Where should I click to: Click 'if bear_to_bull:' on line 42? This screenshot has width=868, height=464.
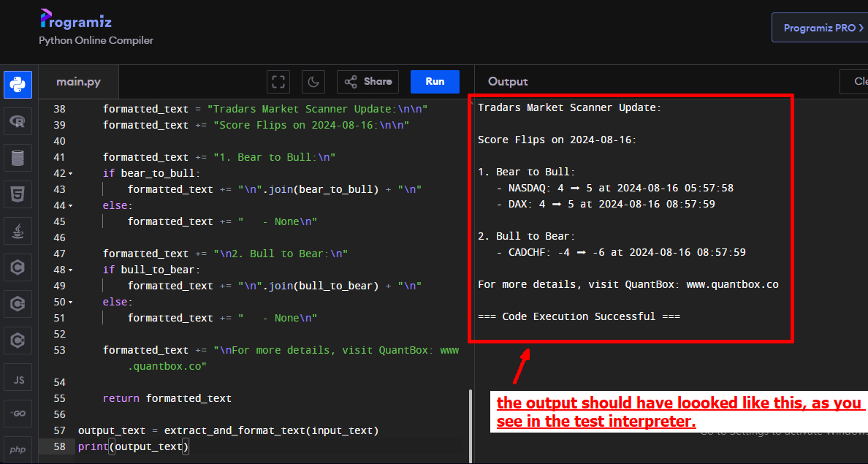152,173
